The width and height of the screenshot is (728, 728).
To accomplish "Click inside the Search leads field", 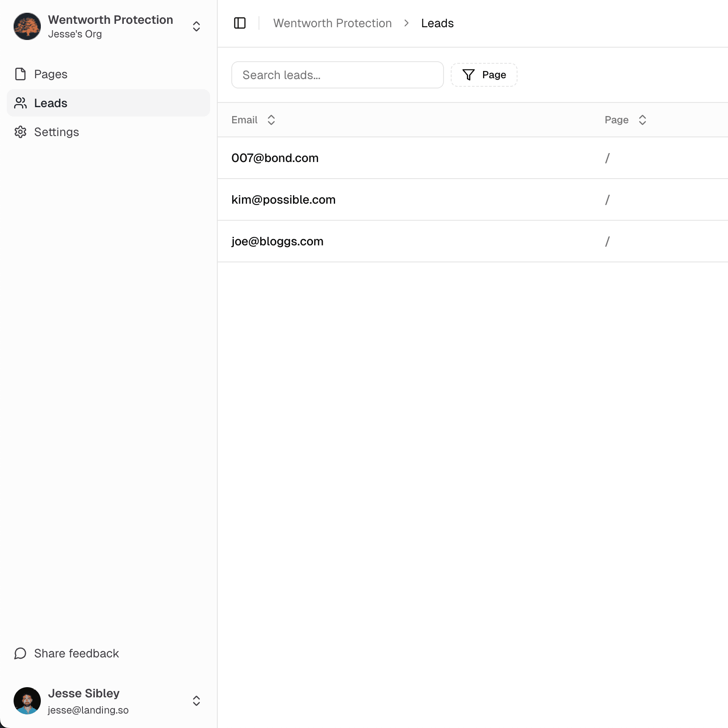I will tap(337, 75).
